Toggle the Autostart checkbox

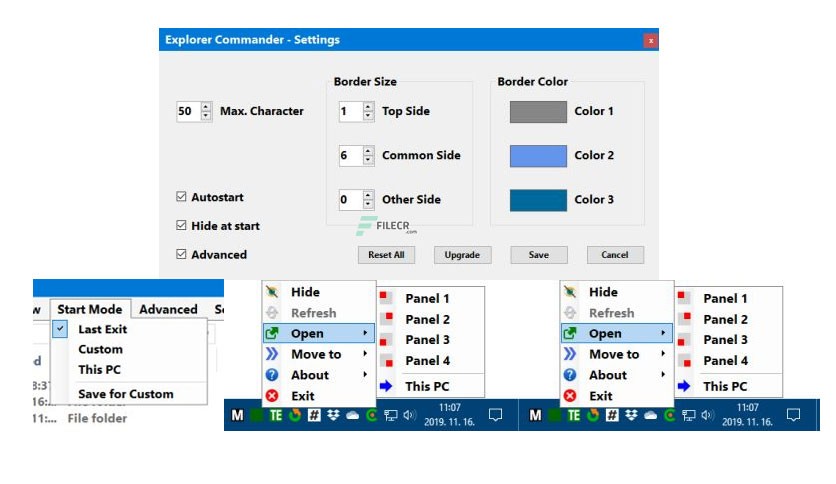[181, 197]
